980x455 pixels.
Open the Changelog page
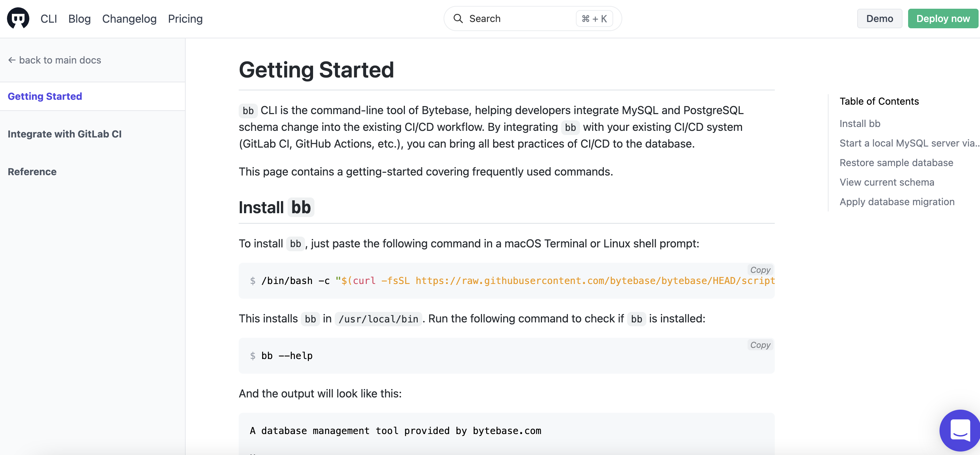coord(129,18)
